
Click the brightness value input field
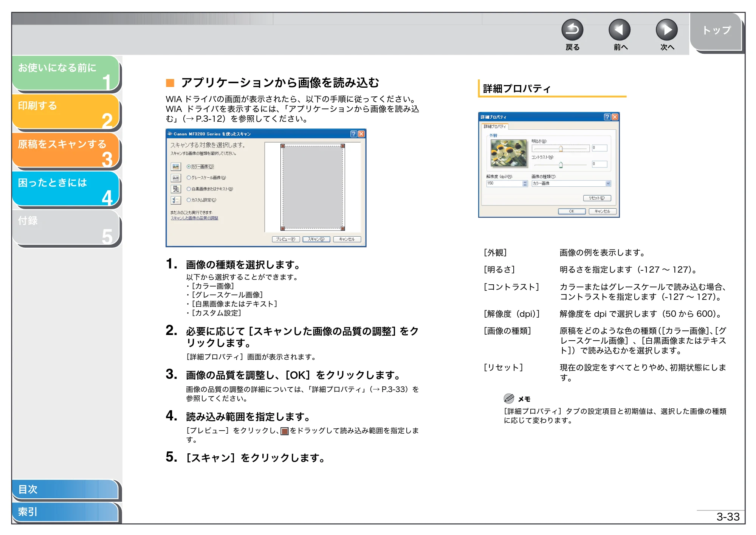click(x=600, y=148)
